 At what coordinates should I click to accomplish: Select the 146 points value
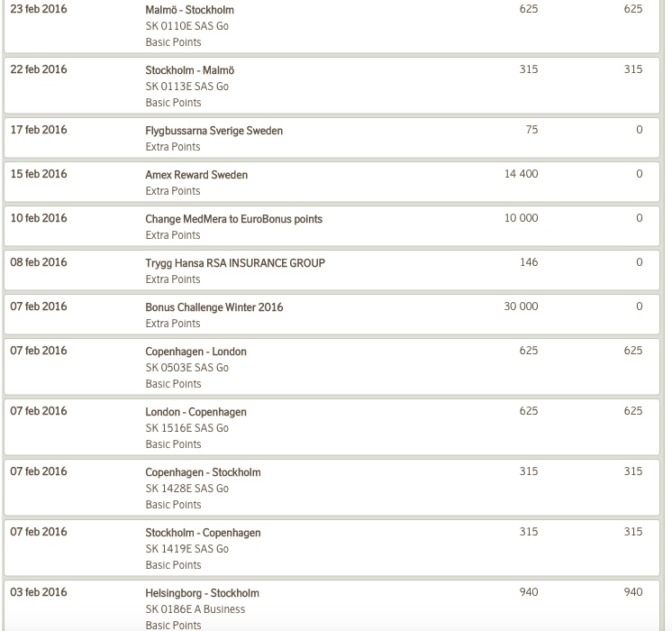(x=529, y=262)
